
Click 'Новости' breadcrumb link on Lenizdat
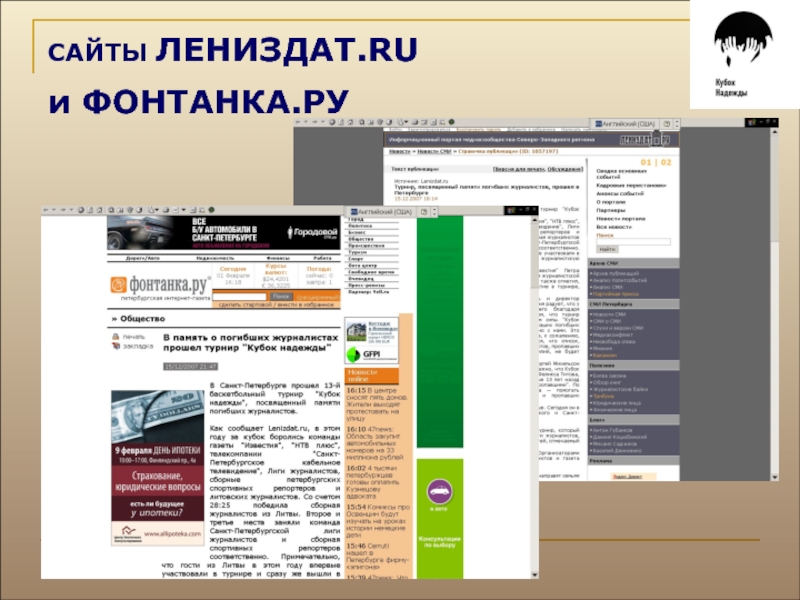399,152
